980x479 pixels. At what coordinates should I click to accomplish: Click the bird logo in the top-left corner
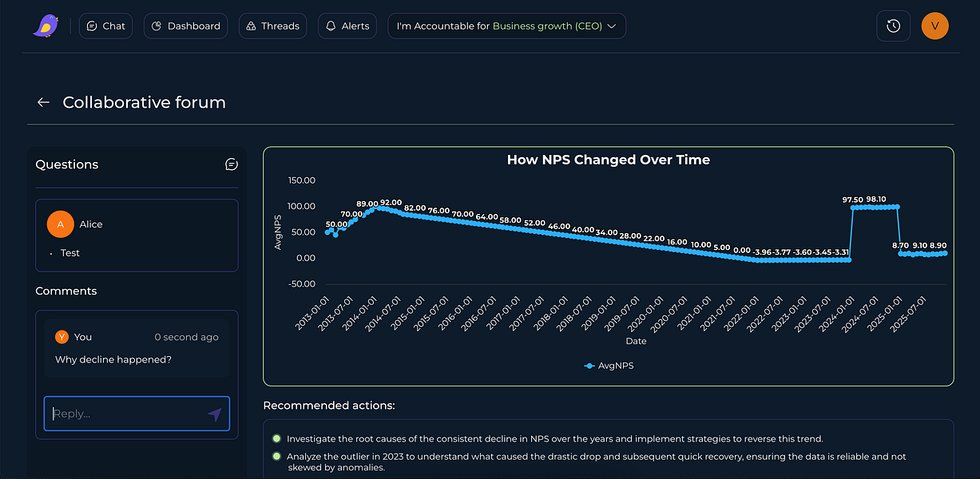[x=46, y=26]
